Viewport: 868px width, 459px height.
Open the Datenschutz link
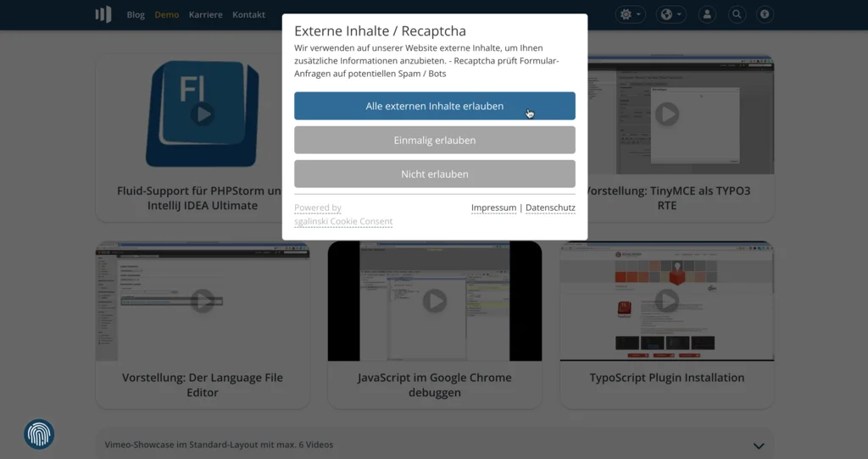[x=550, y=207]
